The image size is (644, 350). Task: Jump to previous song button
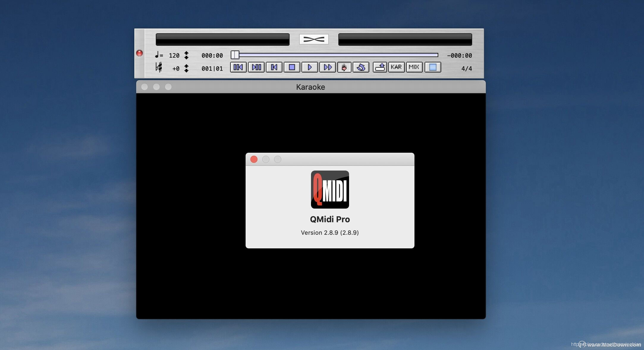(238, 67)
